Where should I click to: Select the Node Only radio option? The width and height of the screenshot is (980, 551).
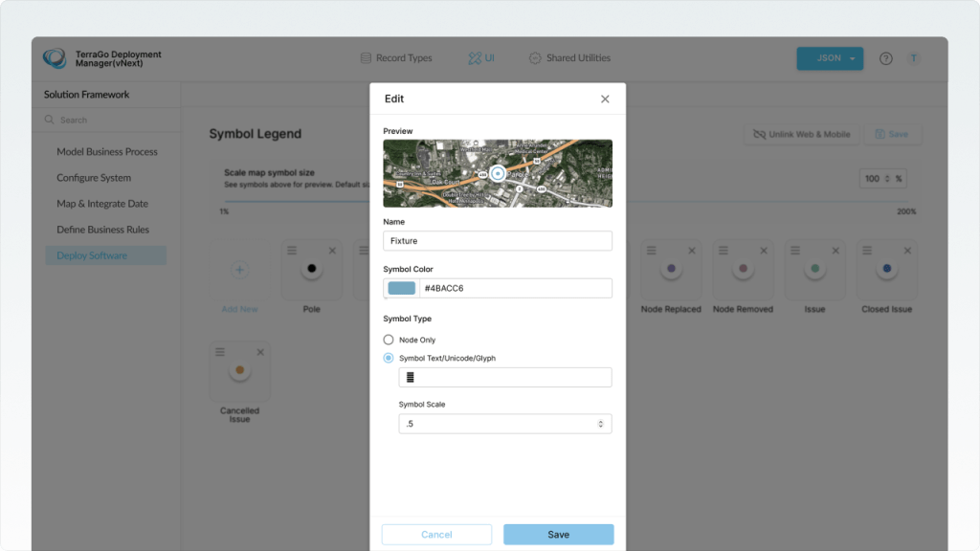[389, 340]
